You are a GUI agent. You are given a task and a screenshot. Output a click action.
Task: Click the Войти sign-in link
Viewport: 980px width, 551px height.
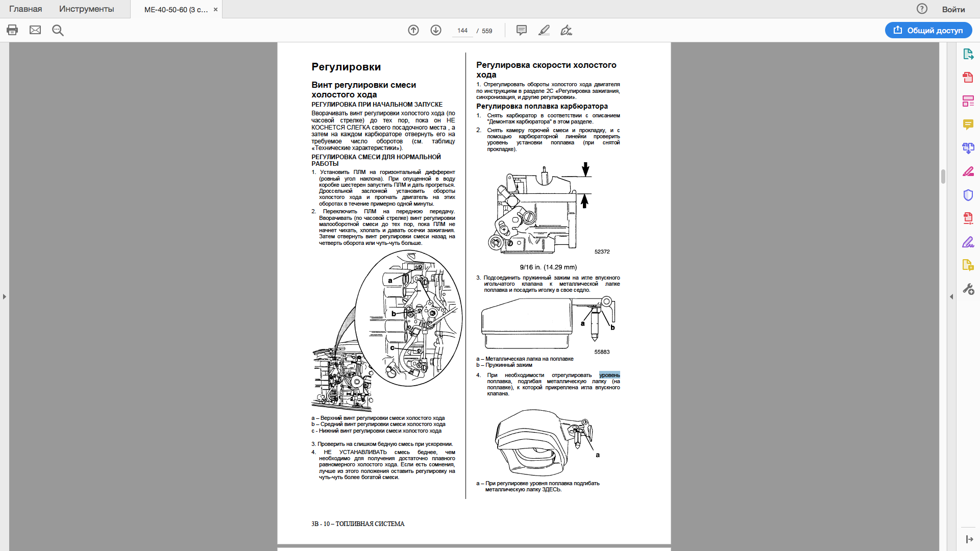953,9
